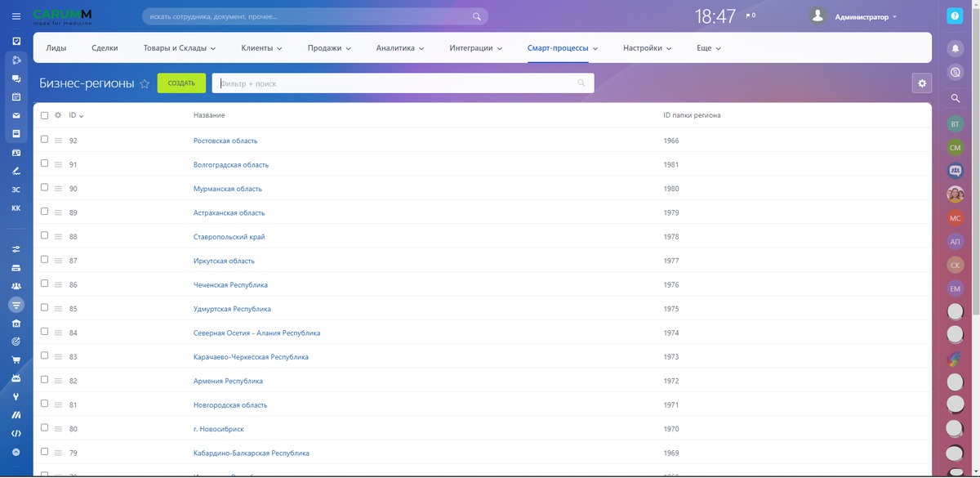The height and width of the screenshot is (478, 980).
Task: Tick checkbox for row ID 81
Action: pyautogui.click(x=44, y=404)
